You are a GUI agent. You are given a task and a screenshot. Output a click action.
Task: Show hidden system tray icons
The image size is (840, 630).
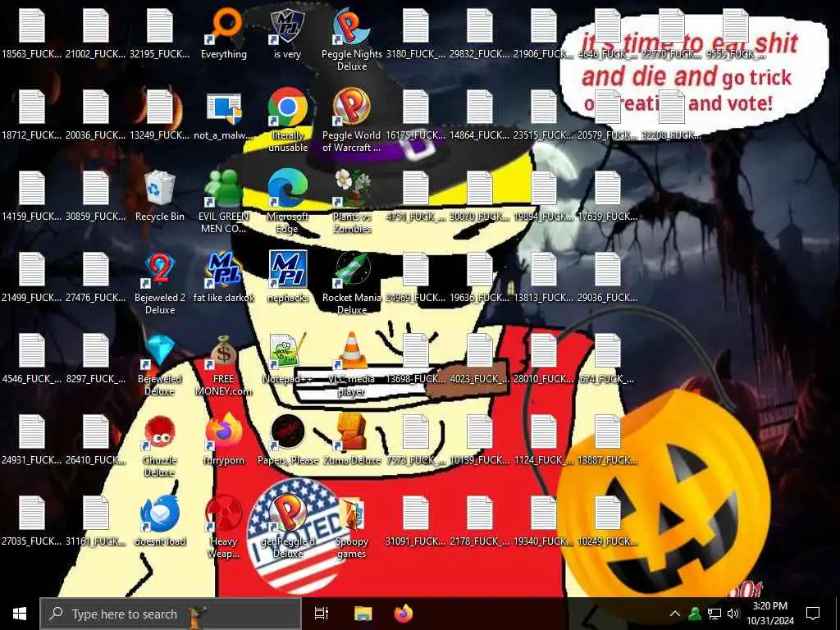[675, 614]
